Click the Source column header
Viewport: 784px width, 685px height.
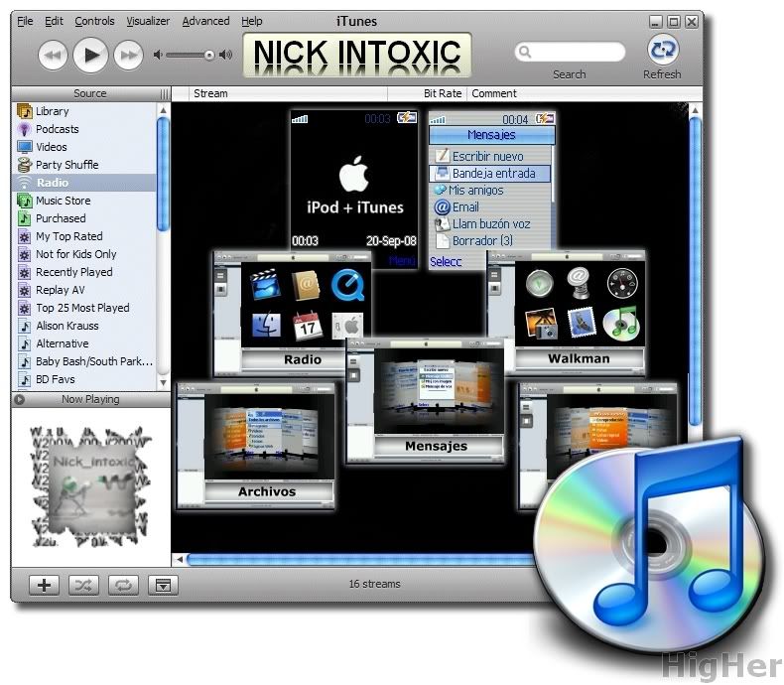pos(90,93)
